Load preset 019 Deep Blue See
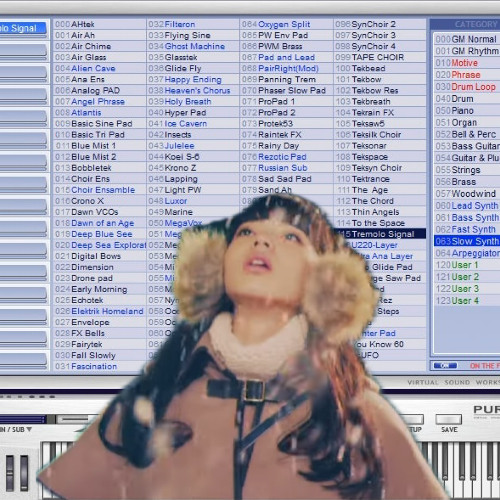 (99, 234)
